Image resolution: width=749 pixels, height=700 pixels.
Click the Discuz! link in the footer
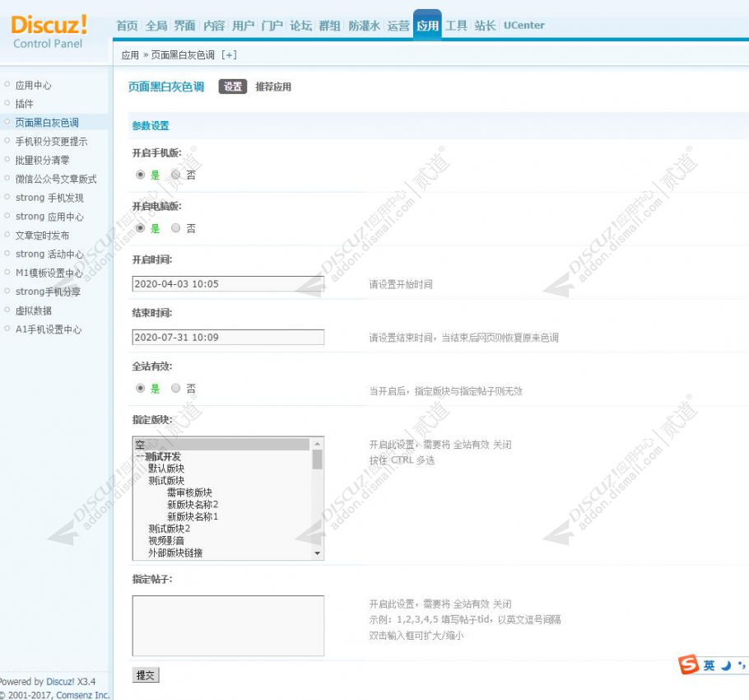tap(60, 681)
